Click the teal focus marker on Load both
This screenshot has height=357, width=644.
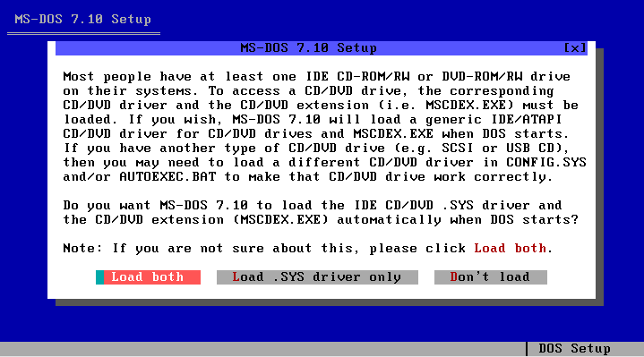pyautogui.click(x=99, y=277)
